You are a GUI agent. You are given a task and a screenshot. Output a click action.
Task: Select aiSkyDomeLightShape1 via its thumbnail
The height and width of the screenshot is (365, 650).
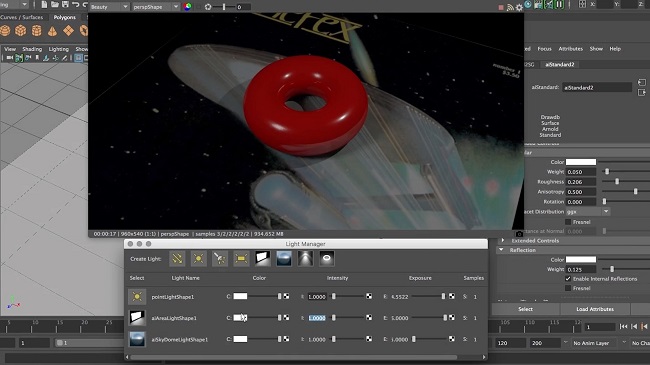coord(137,339)
